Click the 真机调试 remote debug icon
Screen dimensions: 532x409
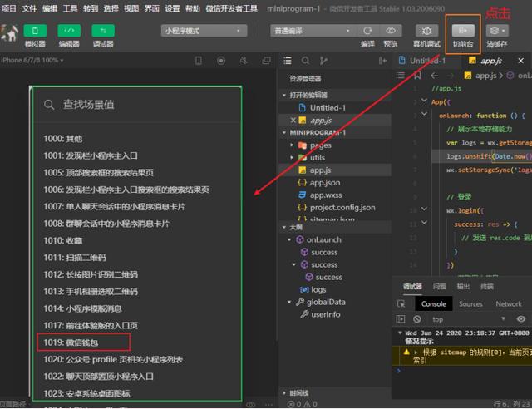[x=426, y=31]
